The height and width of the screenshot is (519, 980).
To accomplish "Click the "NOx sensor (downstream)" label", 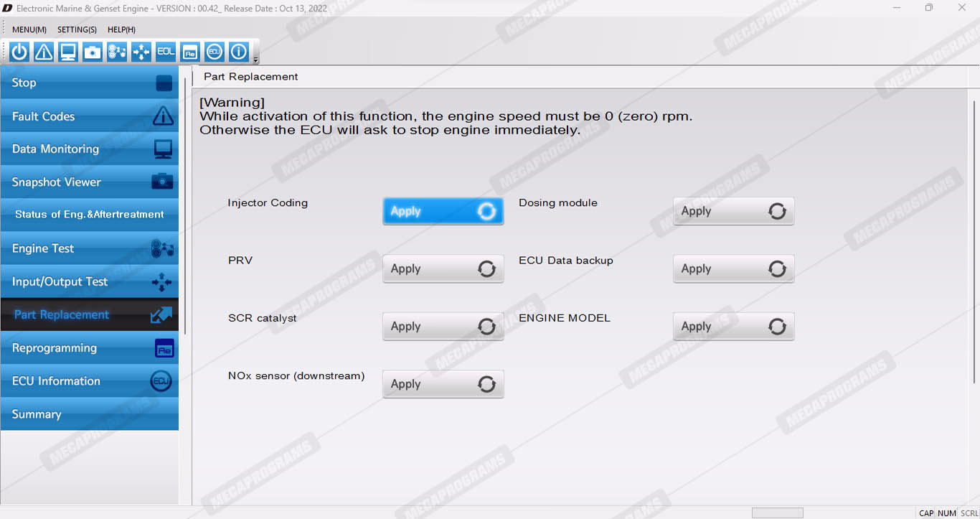I will (x=296, y=375).
